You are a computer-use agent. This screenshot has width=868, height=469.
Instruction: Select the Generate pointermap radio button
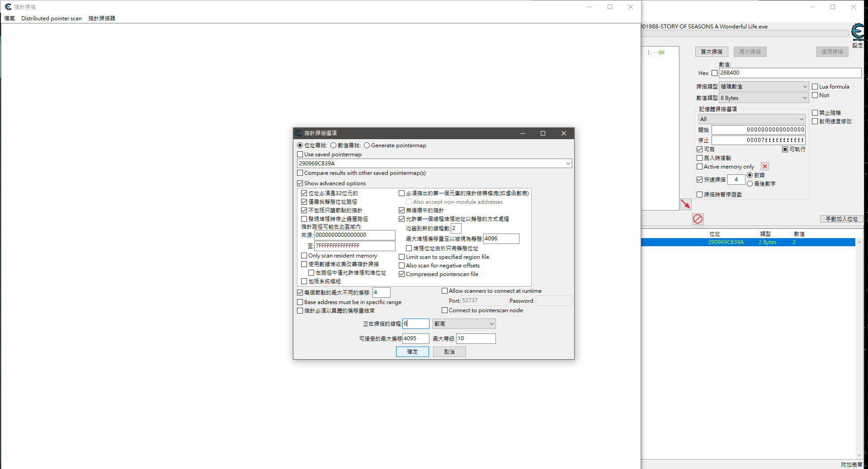click(367, 145)
